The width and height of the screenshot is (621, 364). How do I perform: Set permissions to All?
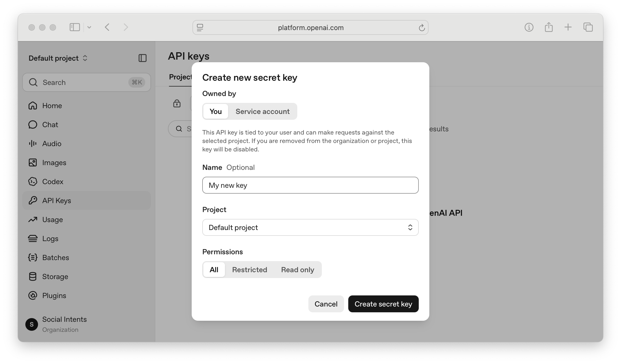coord(214,270)
